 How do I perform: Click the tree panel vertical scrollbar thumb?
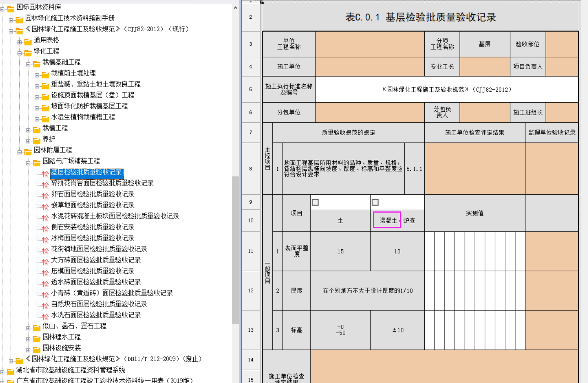pos(235,249)
